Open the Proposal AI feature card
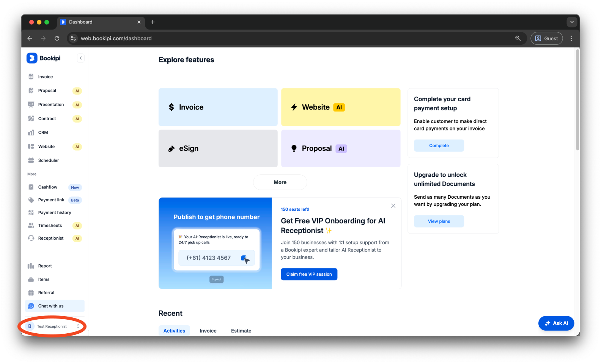This screenshot has width=601, height=364. [341, 148]
